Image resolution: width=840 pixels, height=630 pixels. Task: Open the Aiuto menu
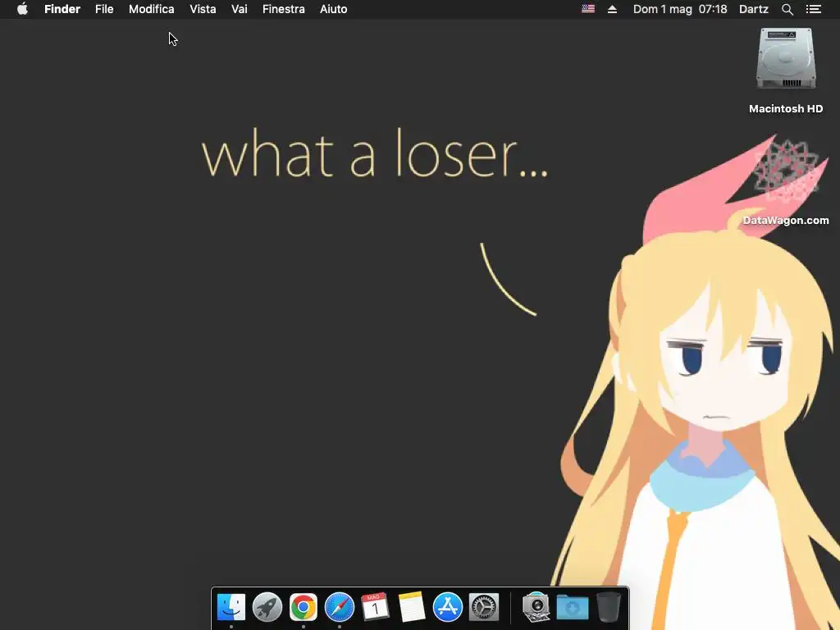point(333,9)
